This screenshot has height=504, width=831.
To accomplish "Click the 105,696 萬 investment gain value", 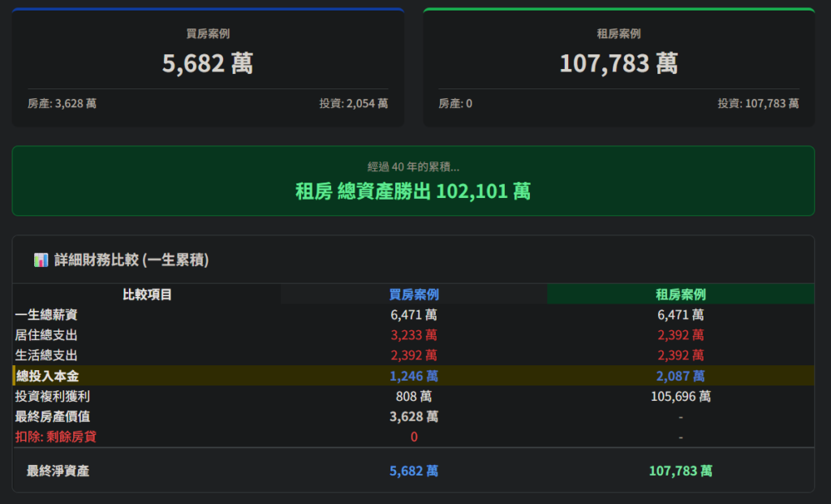I will pyautogui.click(x=680, y=397).
